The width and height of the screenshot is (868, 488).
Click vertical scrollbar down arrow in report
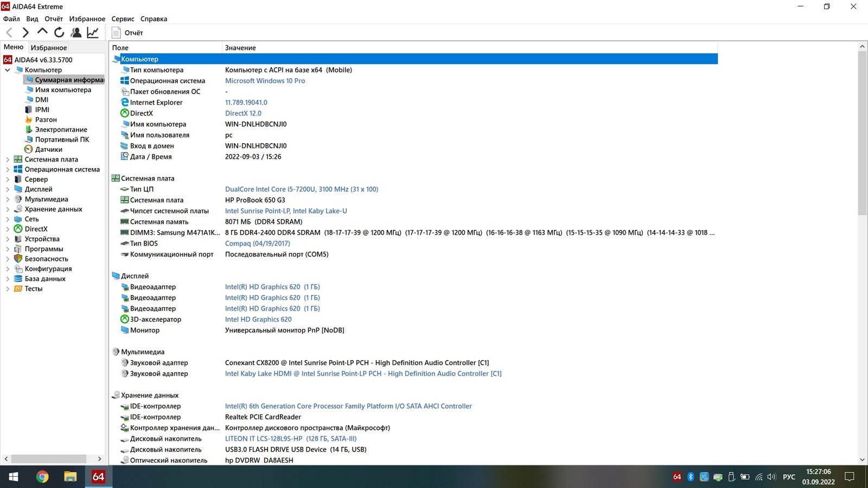click(x=862, y=459)
